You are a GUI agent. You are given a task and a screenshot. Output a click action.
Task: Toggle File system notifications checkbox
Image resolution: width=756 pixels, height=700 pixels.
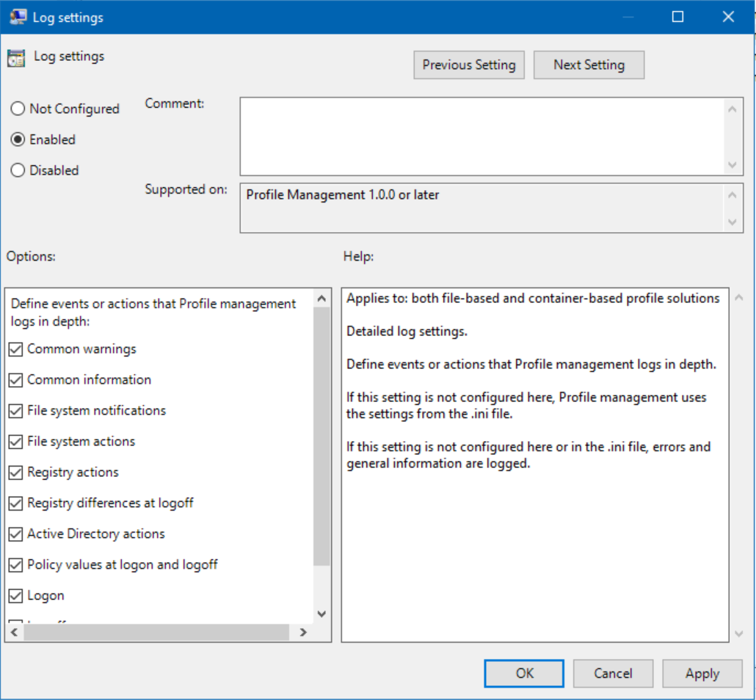tap(15, 411)
